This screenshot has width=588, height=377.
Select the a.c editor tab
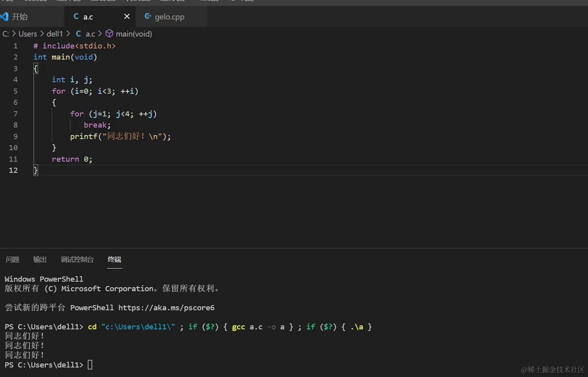point(99,17)
